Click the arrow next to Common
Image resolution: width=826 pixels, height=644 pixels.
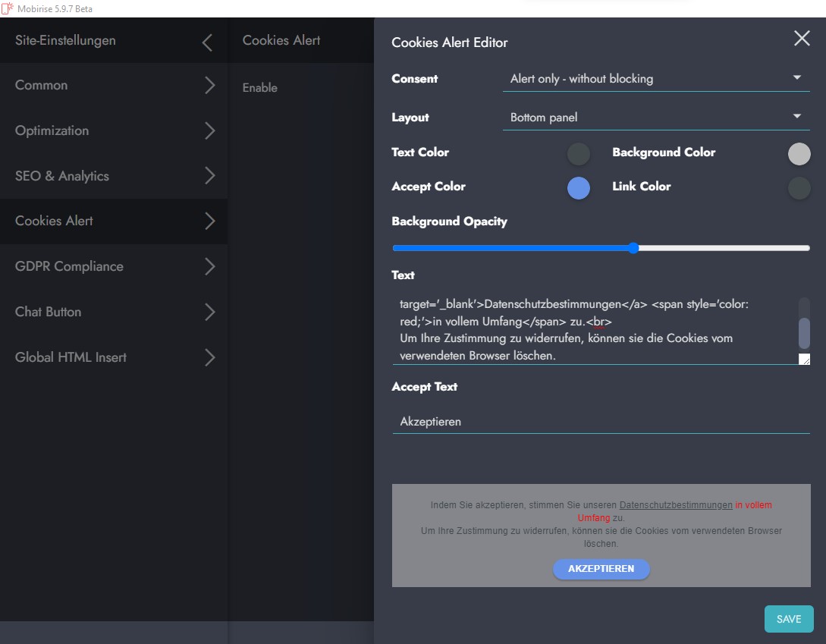coord(210,86)
